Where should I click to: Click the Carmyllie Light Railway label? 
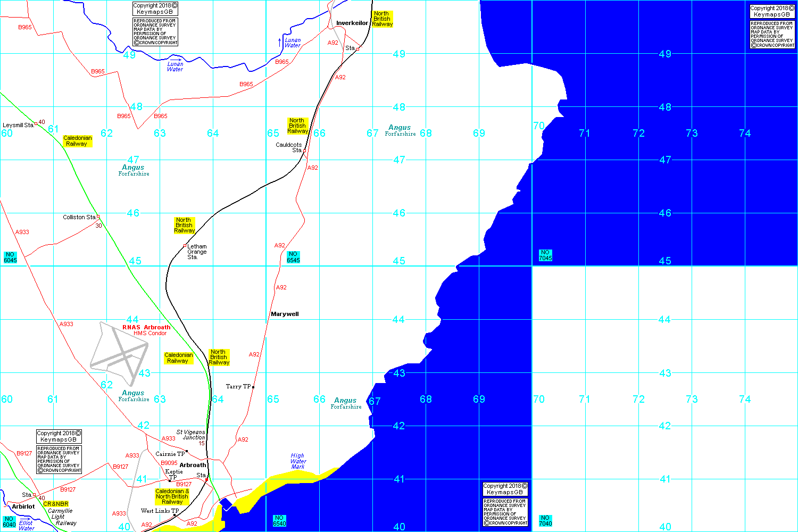(x=62, y=517)
